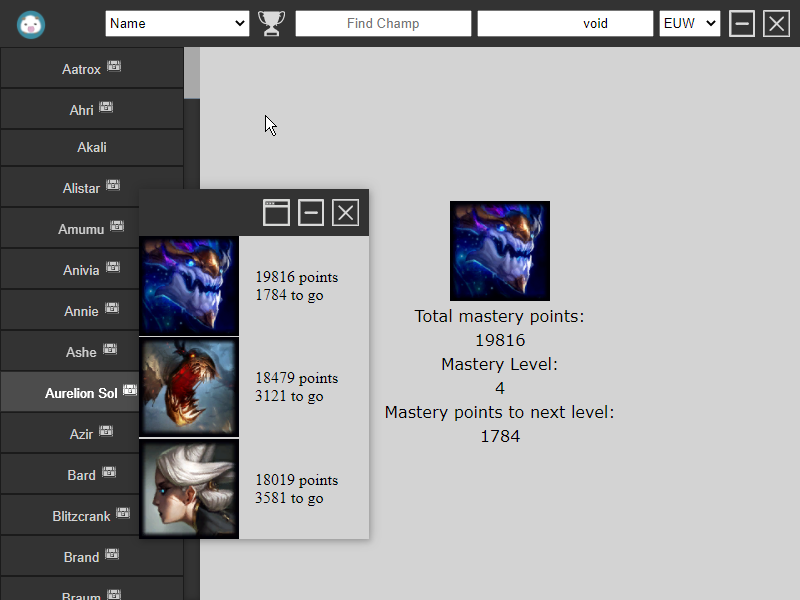Image resolution: width=800 pixels, height=600 pixels.
Task: Click the "3121 to go" text in popup
Action: coord(289,396)
